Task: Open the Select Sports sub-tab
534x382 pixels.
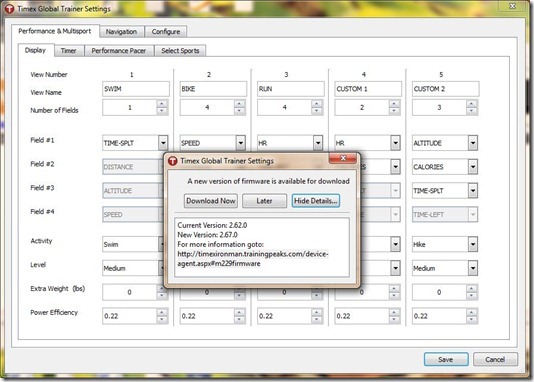Action: pyautogui.click(x=180, y=51)
